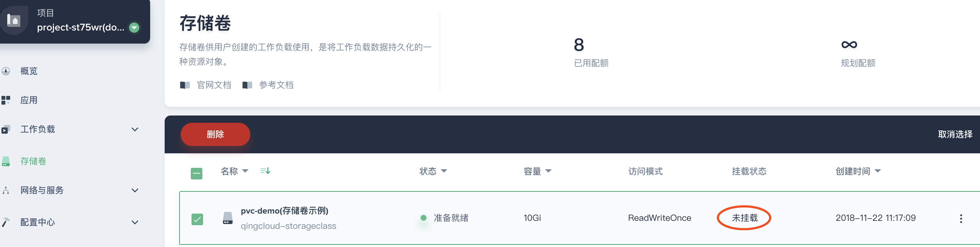Click the 准备就绪 green status indicator
This screenshot has width=980, height=247.
click(423, 218)
